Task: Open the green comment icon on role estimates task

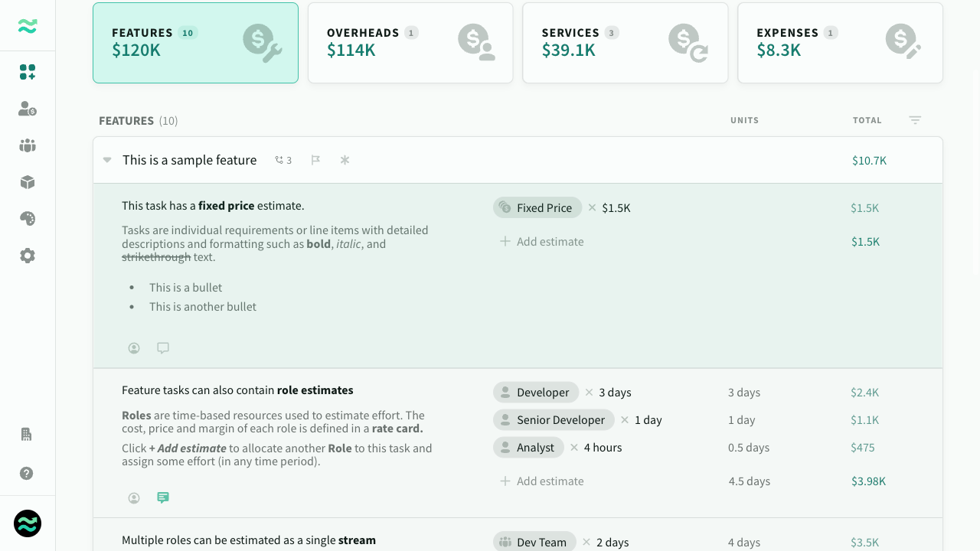Action: coord(163,497)
